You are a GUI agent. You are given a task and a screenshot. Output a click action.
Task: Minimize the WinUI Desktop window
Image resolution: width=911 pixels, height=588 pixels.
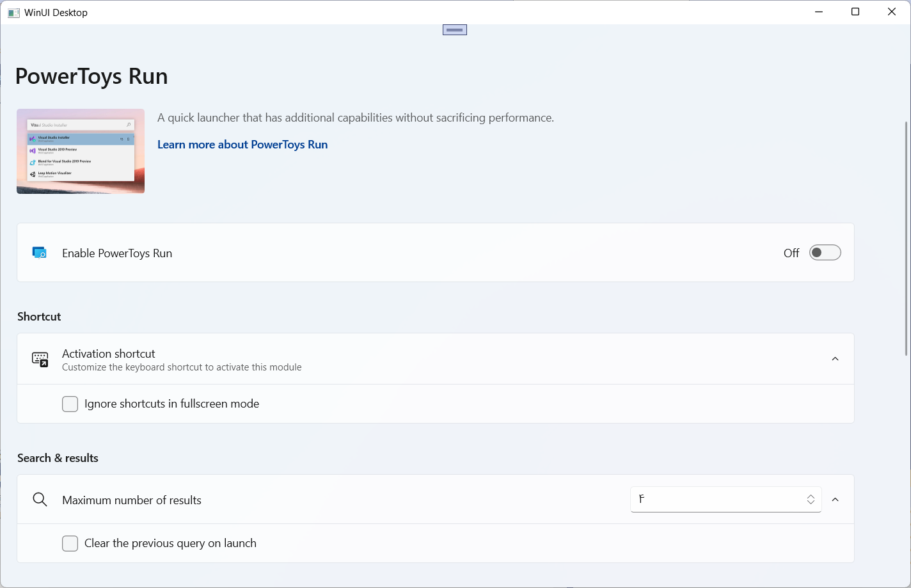point(819,12)
